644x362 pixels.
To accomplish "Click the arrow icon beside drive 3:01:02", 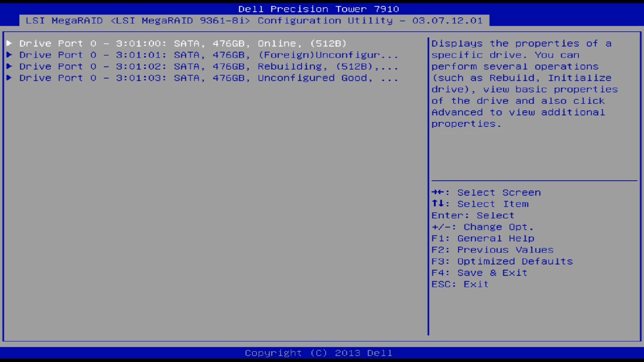I will (9, 66).
